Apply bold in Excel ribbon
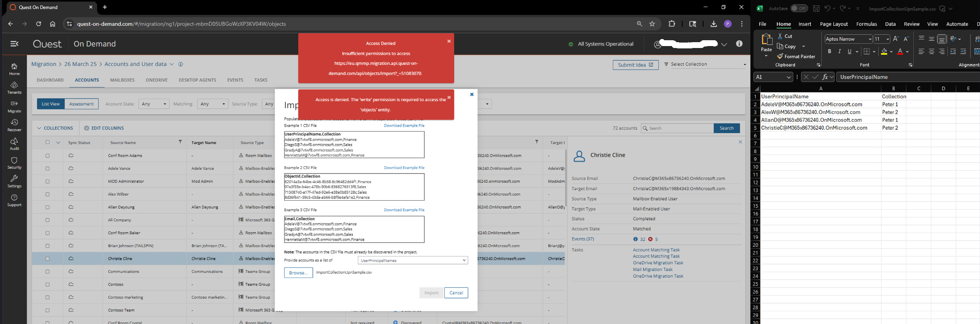The image size is (980, 324). [830, 52]
